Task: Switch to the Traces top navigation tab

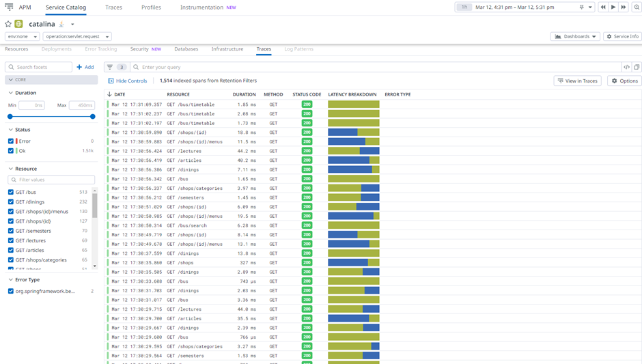Action: pos(113,8)
